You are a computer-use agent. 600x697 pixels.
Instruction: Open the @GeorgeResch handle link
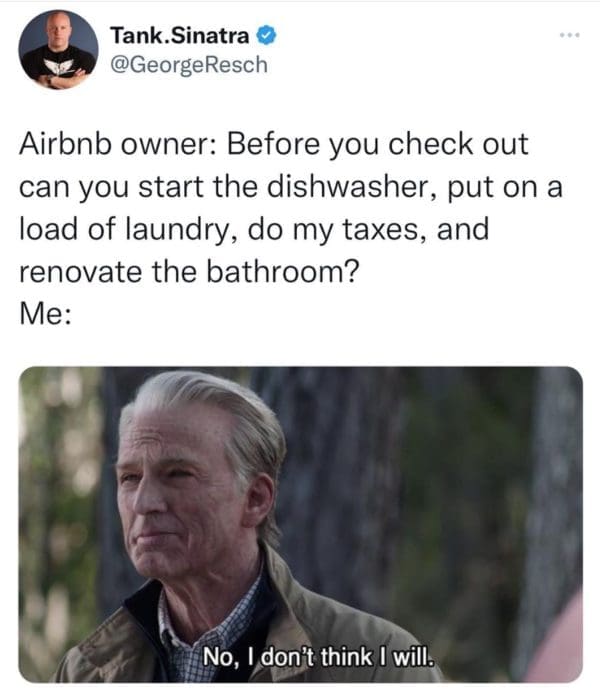point(189,65)
